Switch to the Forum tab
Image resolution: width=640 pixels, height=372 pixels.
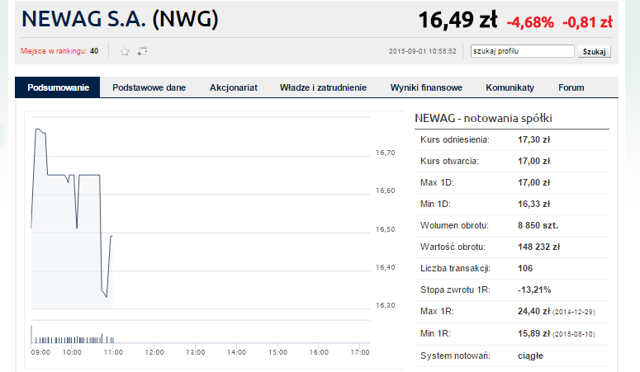(x=571, y=87)
